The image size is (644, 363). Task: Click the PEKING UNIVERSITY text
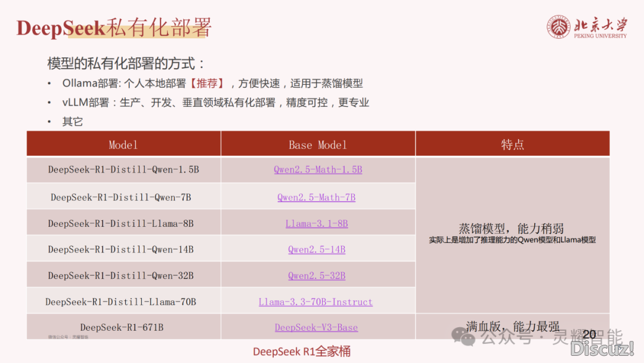600,36
